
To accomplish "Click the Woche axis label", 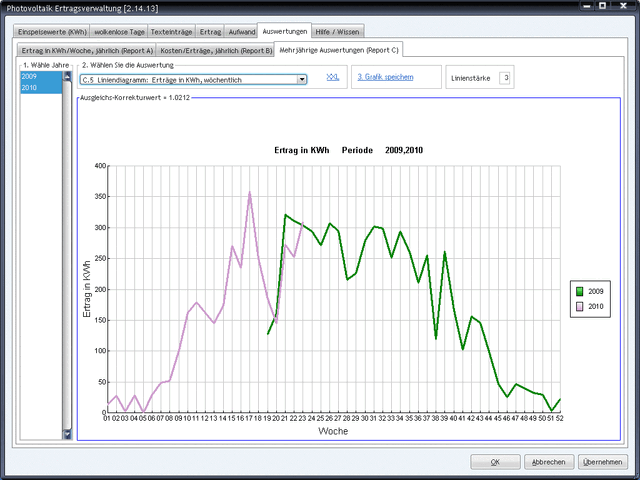I will [333, 431].
